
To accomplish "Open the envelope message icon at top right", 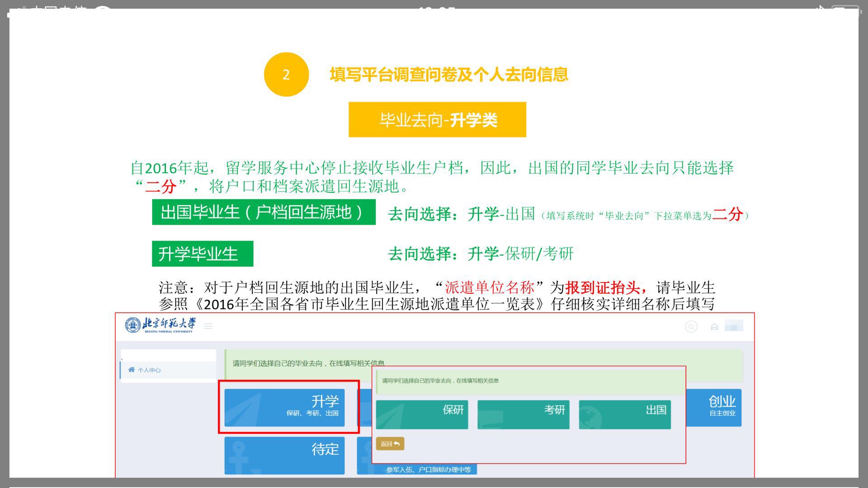I will (715, 326).
